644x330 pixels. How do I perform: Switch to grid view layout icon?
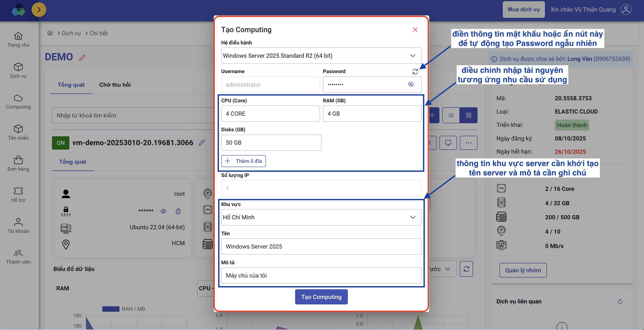tap(468, 115)
